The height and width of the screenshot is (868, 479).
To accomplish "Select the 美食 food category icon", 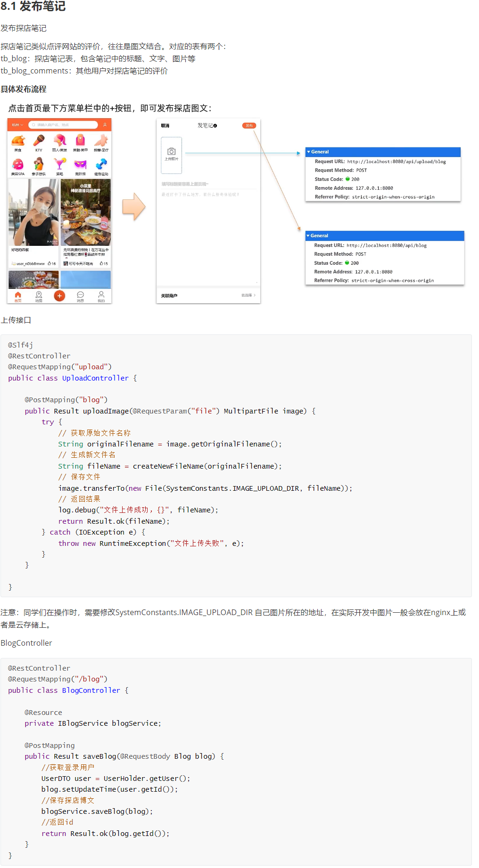I will 18,141.
